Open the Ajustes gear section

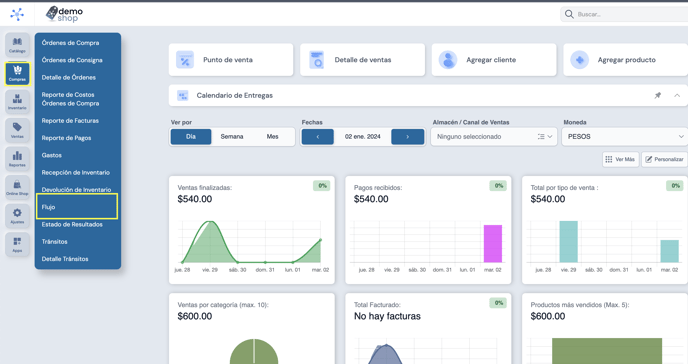[18, 216]
